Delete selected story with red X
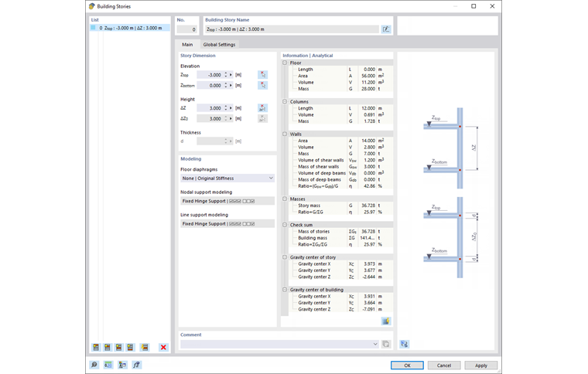 coord(163,347)
